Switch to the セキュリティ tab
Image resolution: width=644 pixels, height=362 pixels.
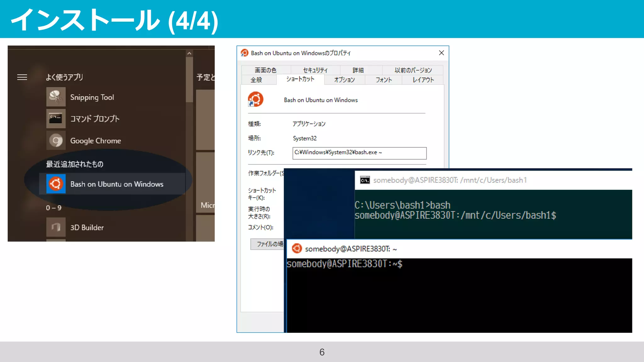[315, 70]
